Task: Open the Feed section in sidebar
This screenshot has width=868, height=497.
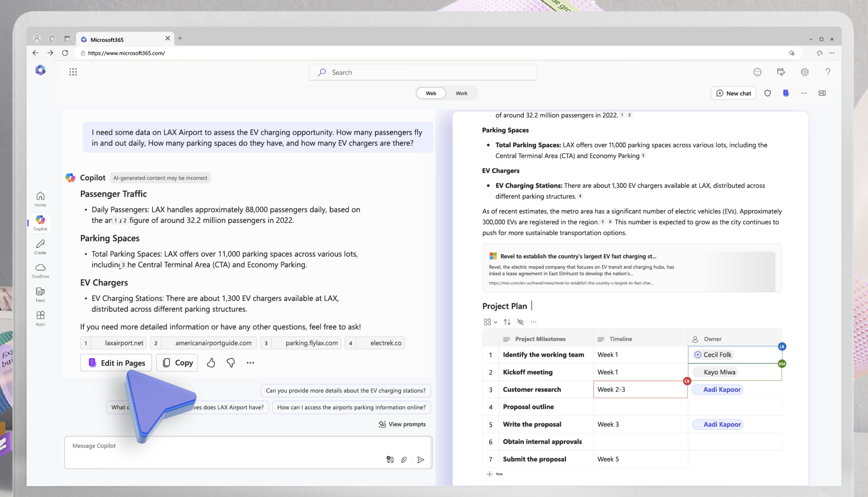Action: [40, 294]
